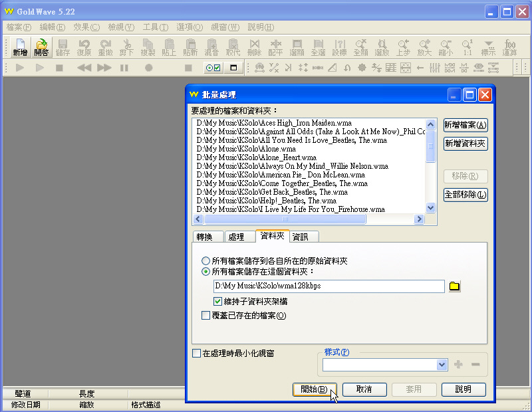Browse for destination folder with yellow folder icon

(x=454, y=286)
